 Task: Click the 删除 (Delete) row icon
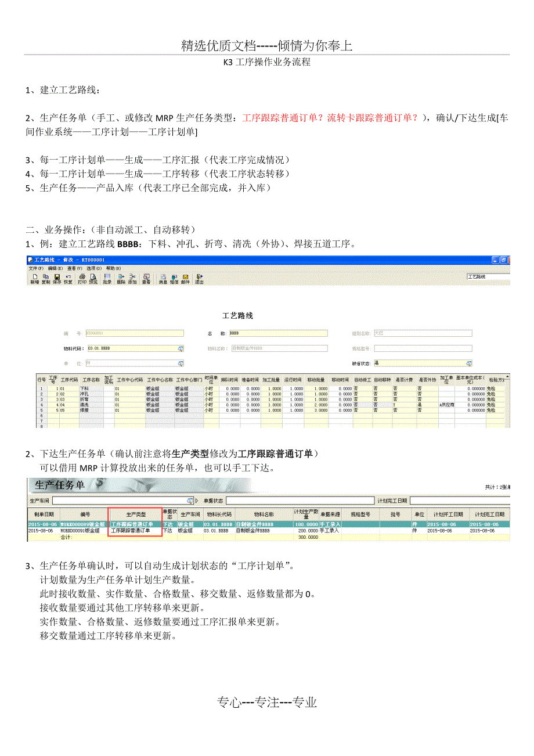(122, 278)
